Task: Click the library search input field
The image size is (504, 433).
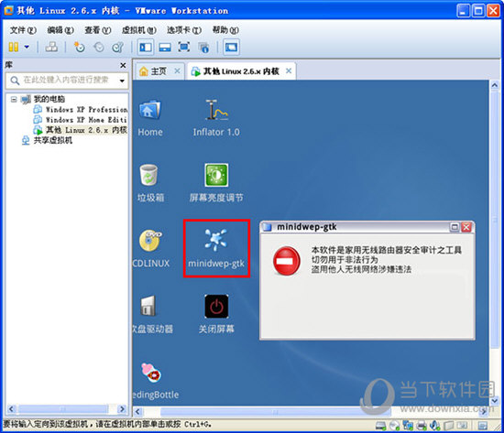Action: [67, 81]
